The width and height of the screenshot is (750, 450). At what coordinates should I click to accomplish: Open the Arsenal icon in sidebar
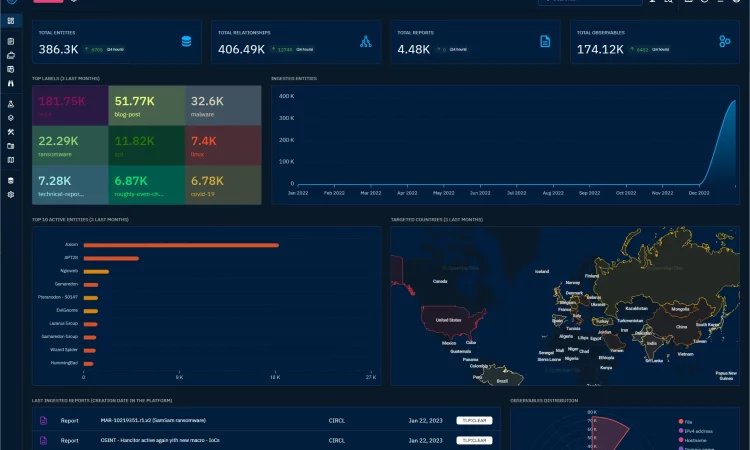[11, 118]
